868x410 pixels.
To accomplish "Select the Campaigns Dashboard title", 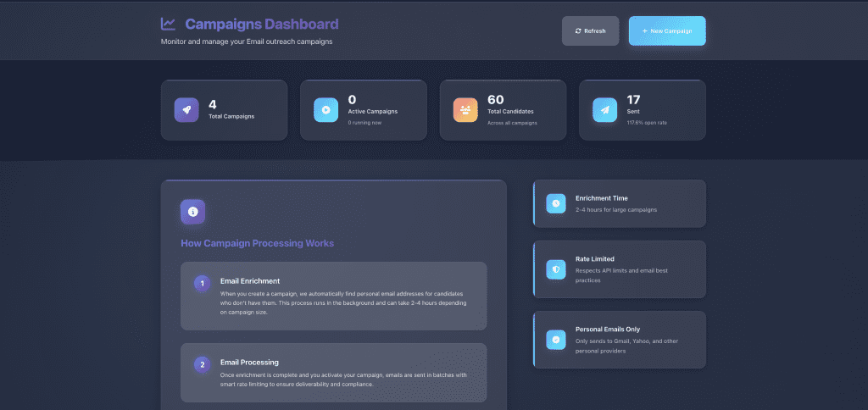I will 262,25.
